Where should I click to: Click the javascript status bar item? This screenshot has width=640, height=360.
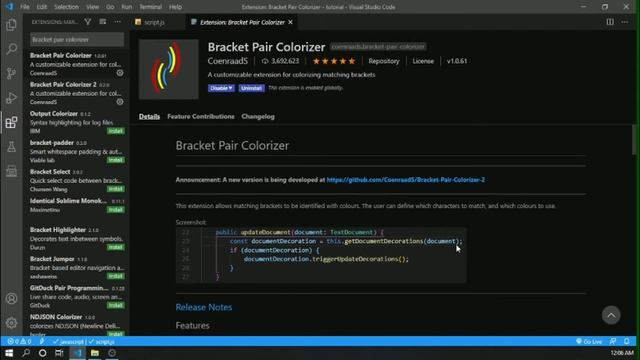(x=69, y=342)
